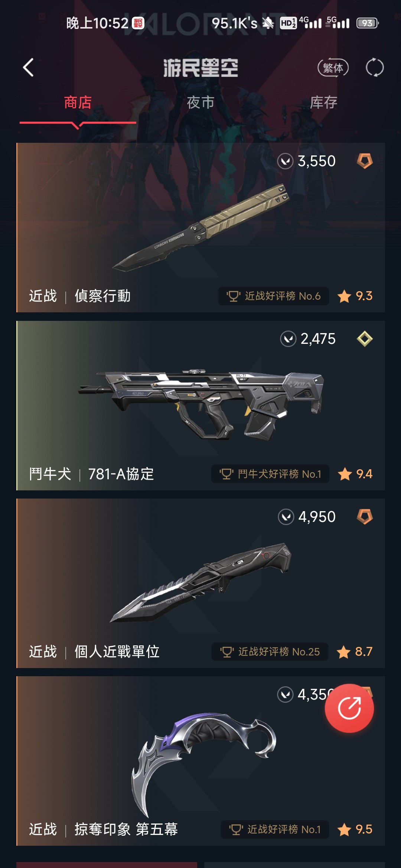The image size is (401, 868).
Task: Tap the star rating 9.4 on 781-A協定
Action: pos(355,474)
